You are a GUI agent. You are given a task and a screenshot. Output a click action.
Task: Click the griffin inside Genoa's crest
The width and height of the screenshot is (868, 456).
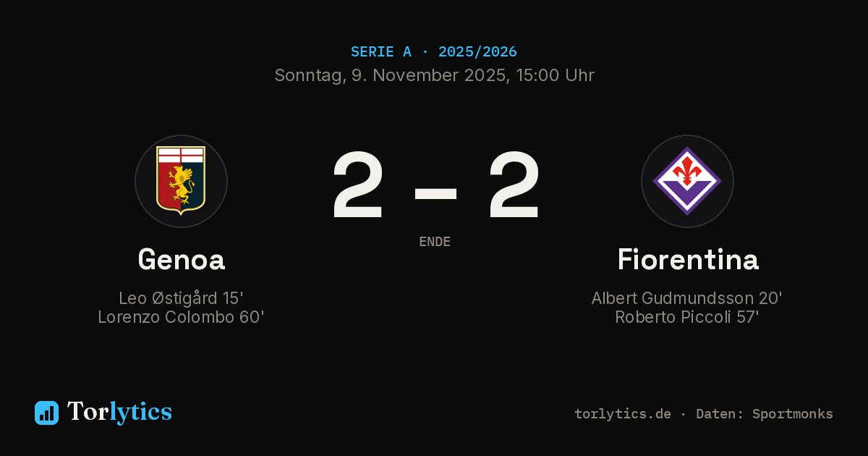point(181,185)
